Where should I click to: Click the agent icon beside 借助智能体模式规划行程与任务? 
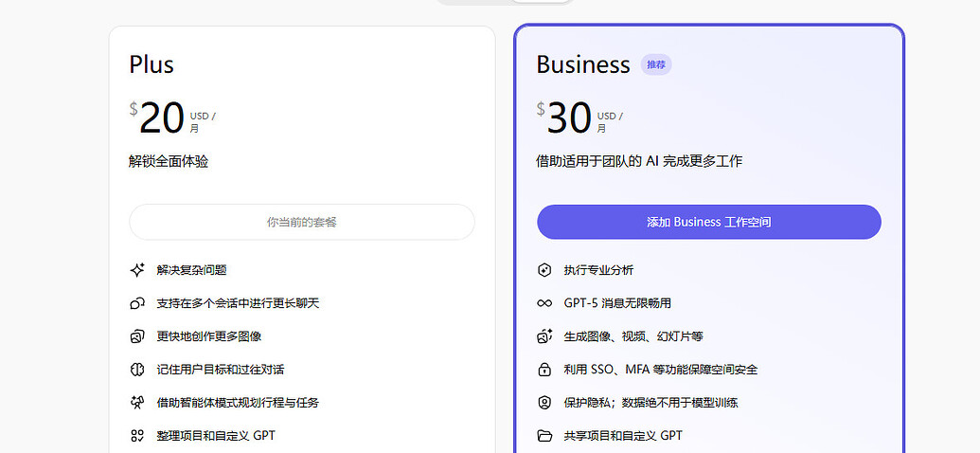[137, 403]
